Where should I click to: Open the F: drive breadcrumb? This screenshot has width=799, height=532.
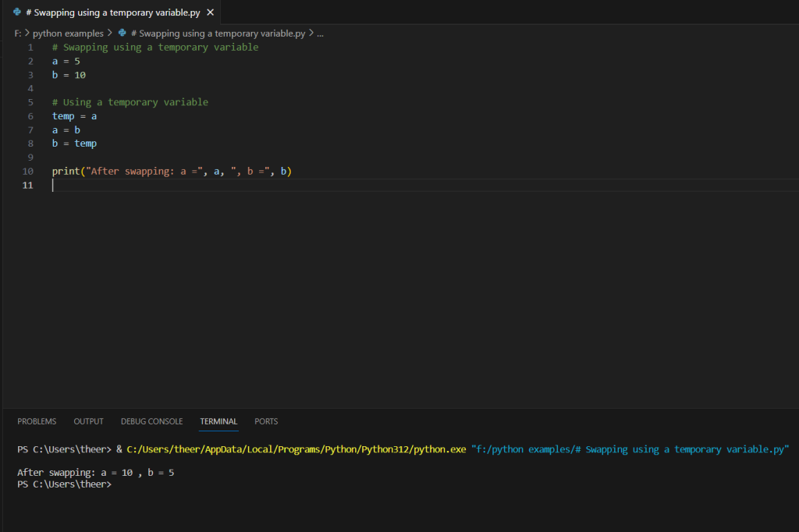[x=18, y=34]
